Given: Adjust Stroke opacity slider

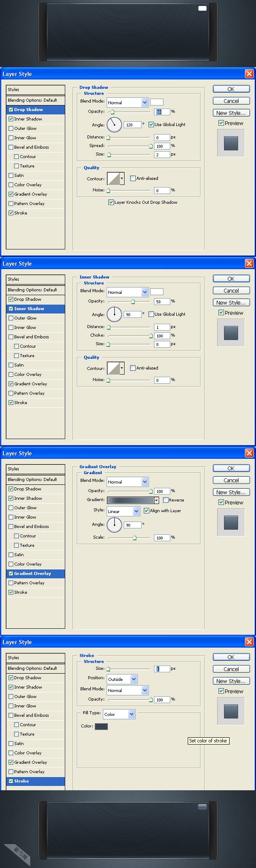Looking at the screenshot, I should coord(151,700).
